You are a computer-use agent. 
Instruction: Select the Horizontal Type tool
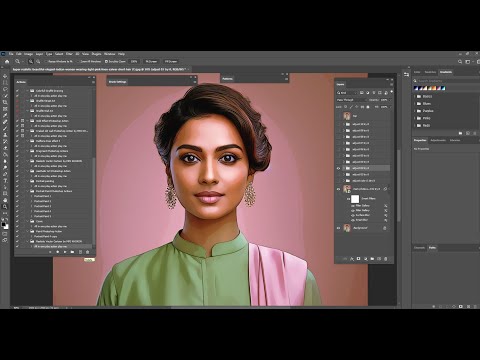pyautogui.click(x=5, y=180)
